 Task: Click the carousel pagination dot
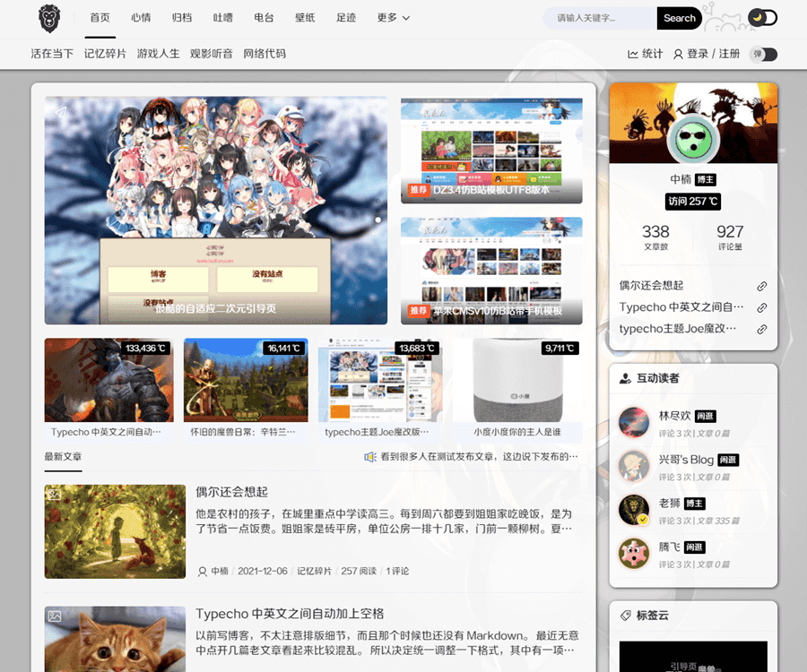[x=378, y=220]
